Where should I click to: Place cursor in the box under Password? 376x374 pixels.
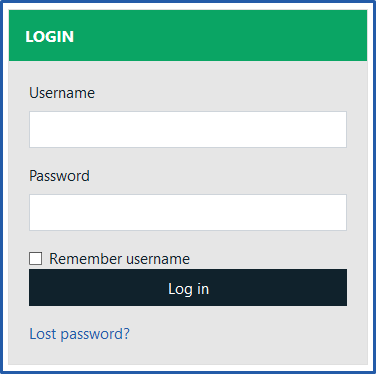[188, 212]
